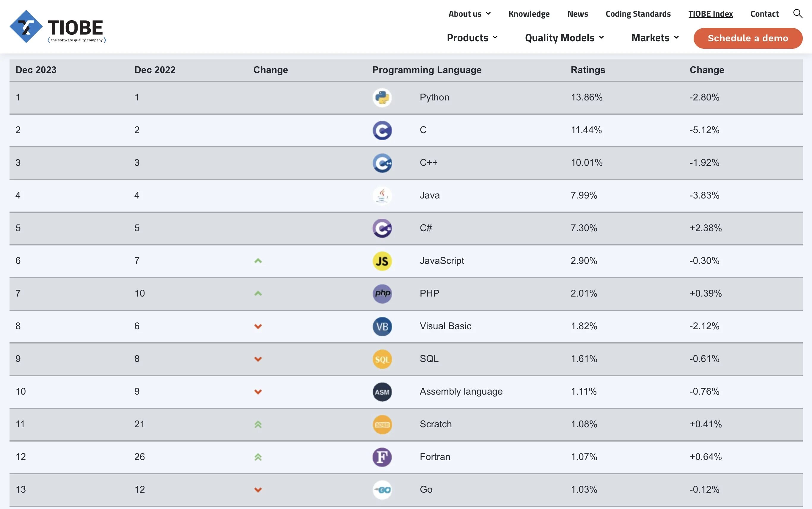
Task: Click double green up arrow in Scratch row
Action: [258, 424]
